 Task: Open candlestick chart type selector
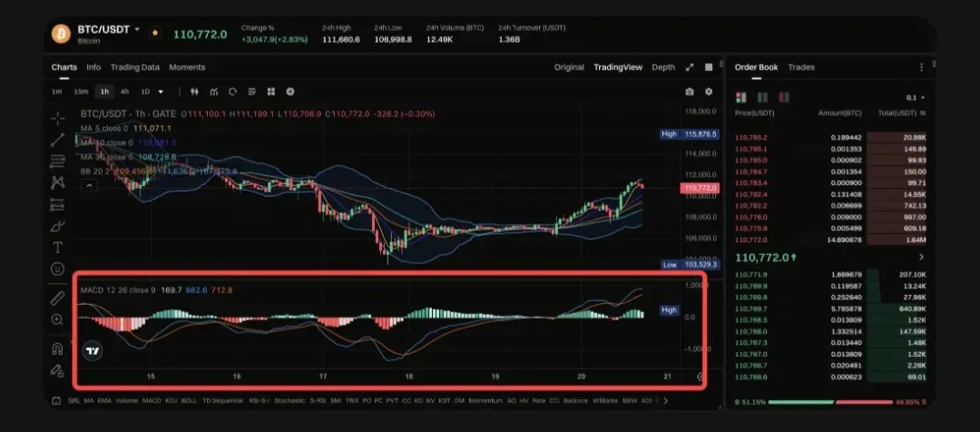click(x=194, y=92)
